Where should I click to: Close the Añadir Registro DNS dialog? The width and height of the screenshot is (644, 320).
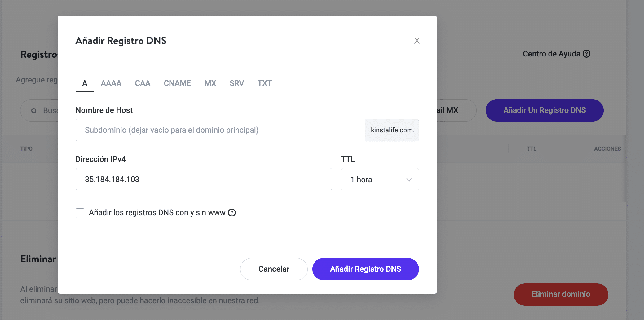417,41
